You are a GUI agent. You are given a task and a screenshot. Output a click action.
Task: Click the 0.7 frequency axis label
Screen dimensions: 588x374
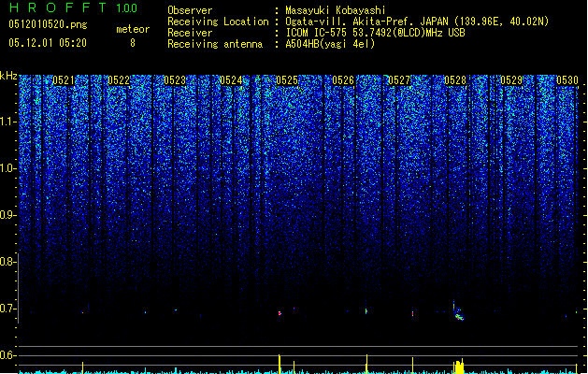pyautogui.click(x=7, y=309)
